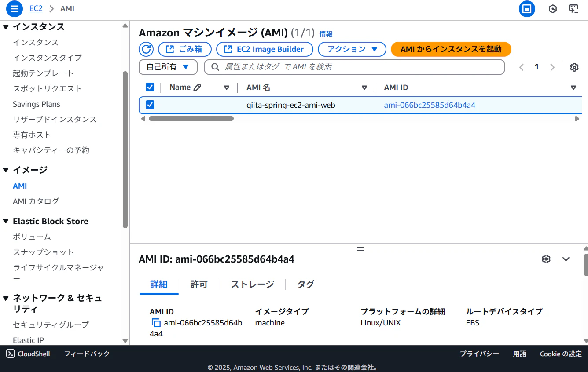This screenshot has width=588, height=372.
Task: Switch to the 許可 tab
Action: (199, 284)
